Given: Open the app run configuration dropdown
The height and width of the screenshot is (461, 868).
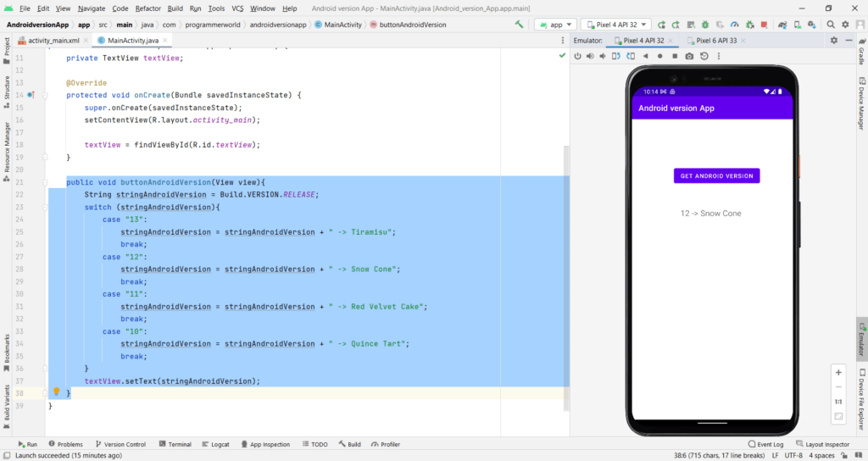Looking at the screenshot, I should tap(555, 25).
